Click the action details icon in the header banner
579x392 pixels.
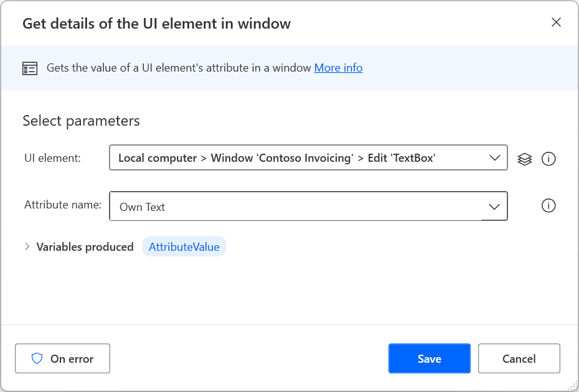tap(29, 68)
